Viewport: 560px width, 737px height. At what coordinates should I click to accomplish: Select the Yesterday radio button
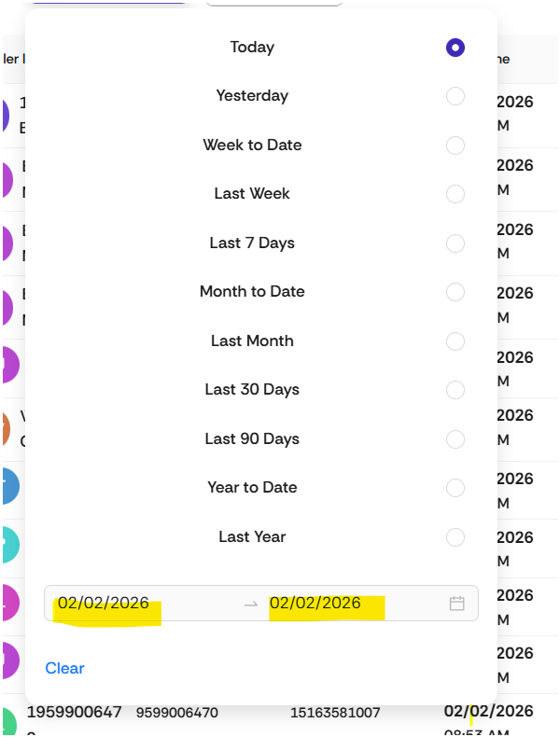[455, 96]
